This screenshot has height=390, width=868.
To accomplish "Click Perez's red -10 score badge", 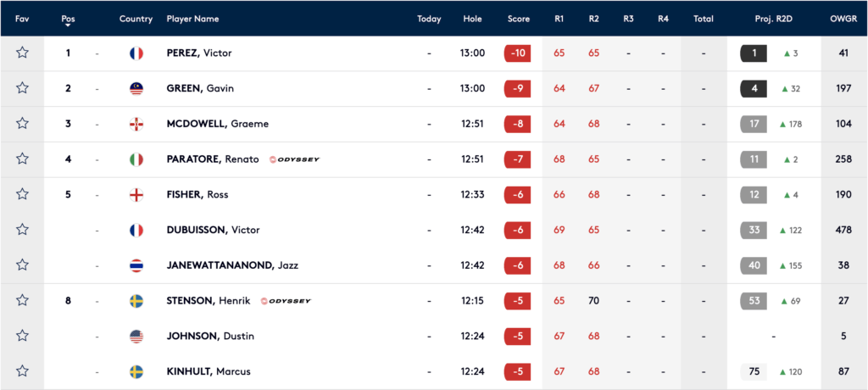I will [518, 53].
